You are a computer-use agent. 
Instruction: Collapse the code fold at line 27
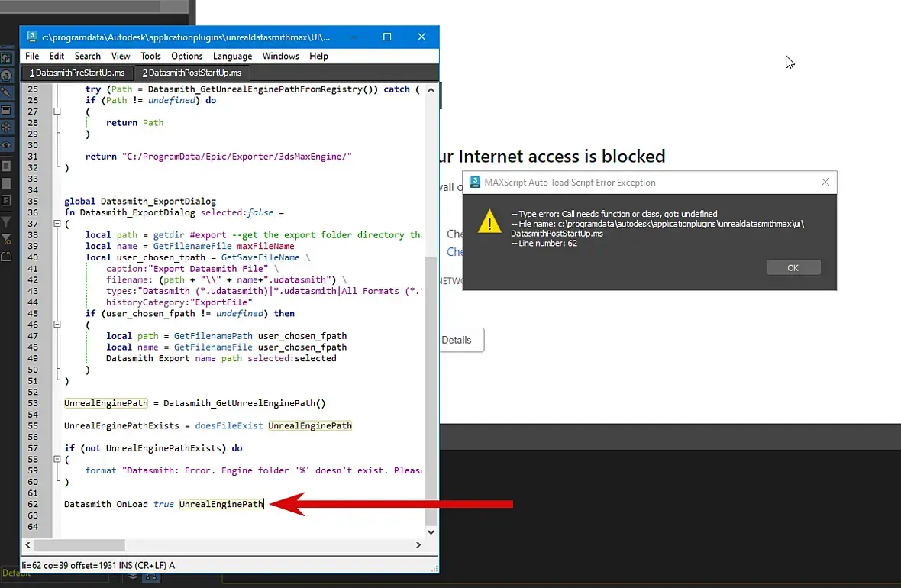57,111
